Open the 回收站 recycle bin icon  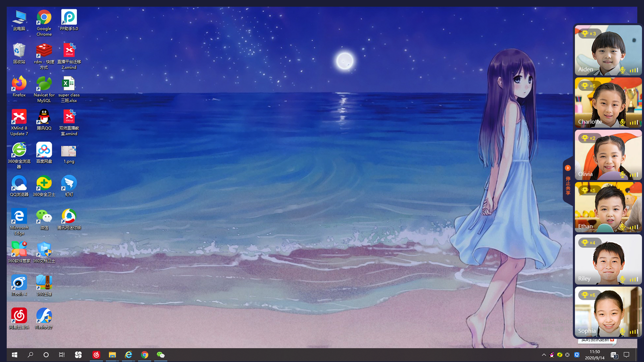[19, 54]
